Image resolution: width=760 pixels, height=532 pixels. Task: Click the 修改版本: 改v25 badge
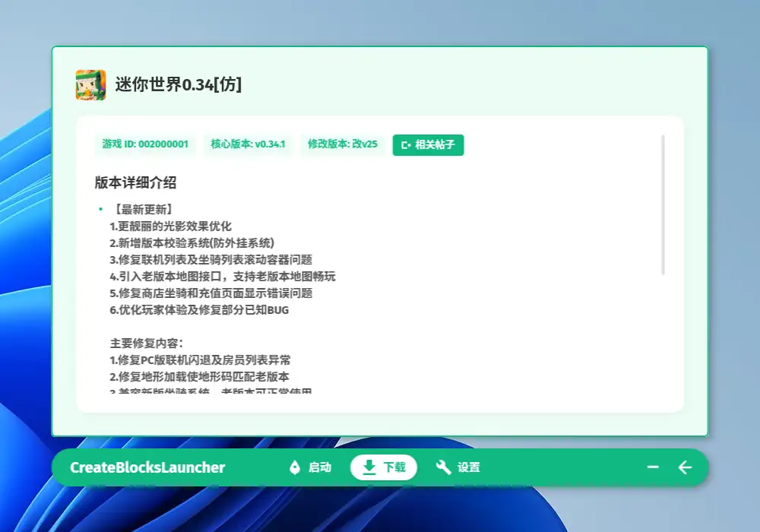pyautogui.click(x=342, y=144)
